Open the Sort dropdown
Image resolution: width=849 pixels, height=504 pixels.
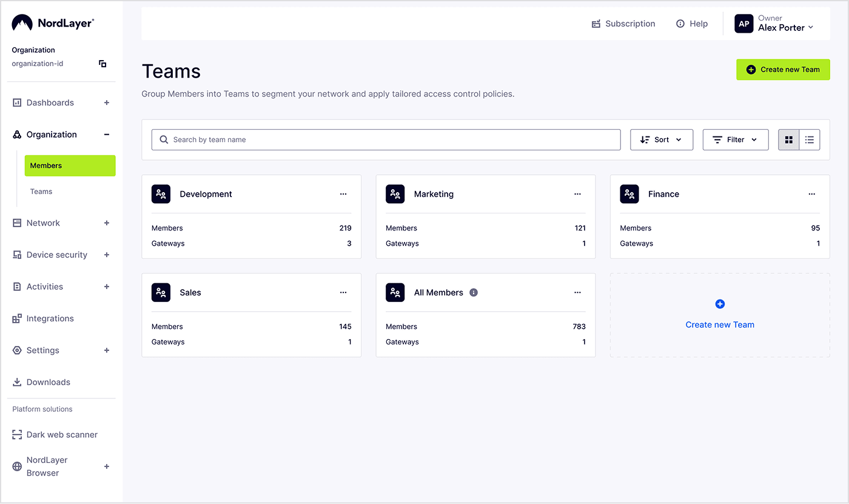pyautogui.click(x=662, y=139)
